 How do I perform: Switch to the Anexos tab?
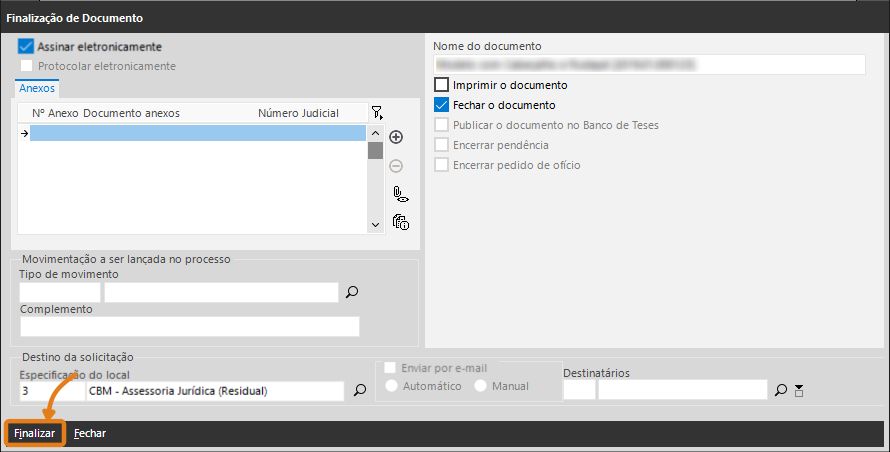tap(37, 88)
